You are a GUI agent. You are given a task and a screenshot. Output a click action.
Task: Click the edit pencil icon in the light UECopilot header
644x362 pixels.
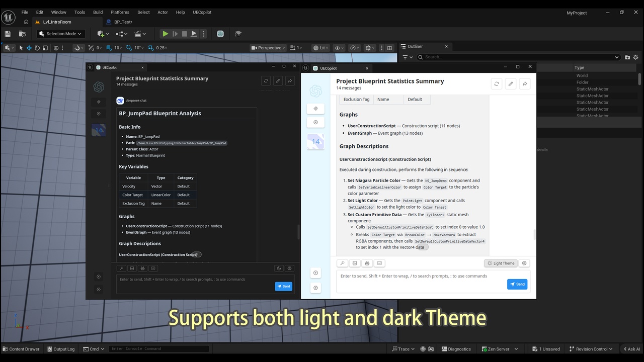[x=511, y=84]
